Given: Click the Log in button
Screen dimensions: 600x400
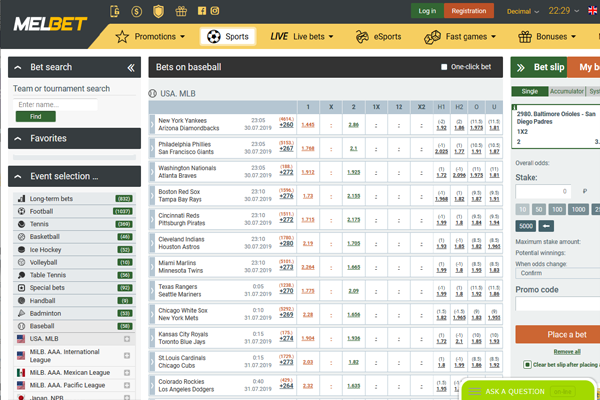Looking at the screenshot, I should point(427,11).
